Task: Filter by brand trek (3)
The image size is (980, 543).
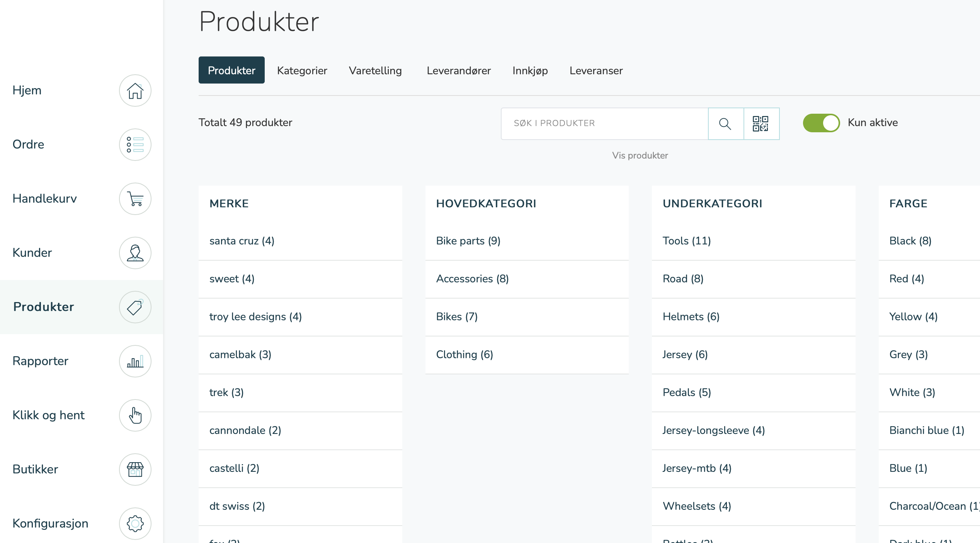Action: click(300, 393)
